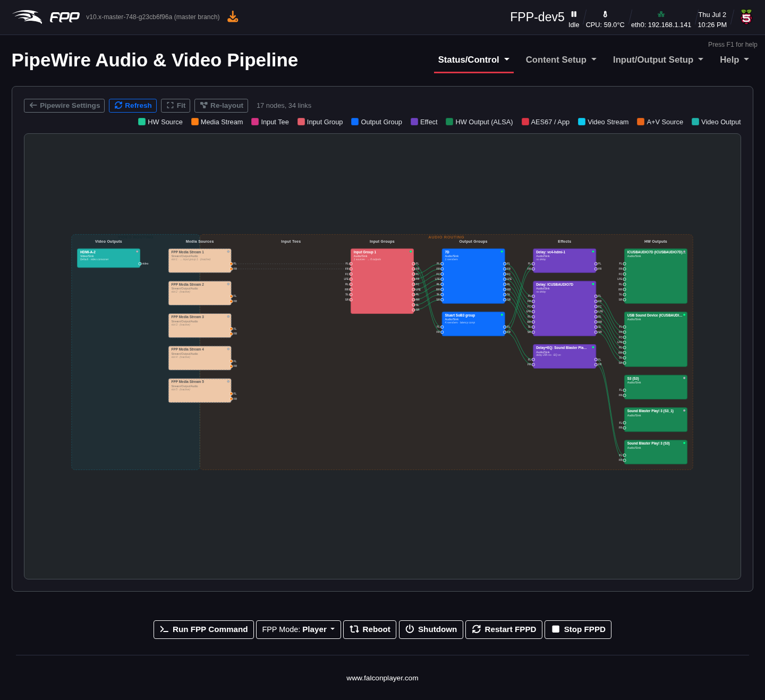Click the HW Output (ALSA) legend swatch
This screenshot has height=700, width=765.
point(449,122)
